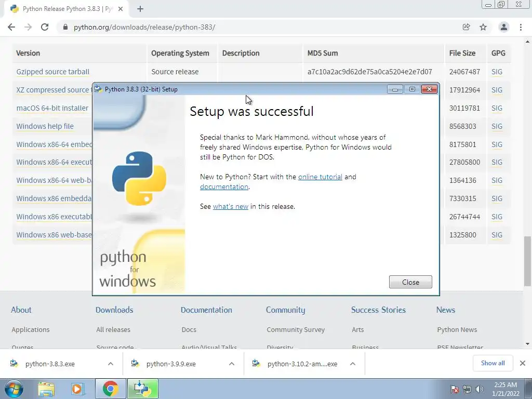Click the share page icon in address bar
Screen dimensions: 532x399
click(x=466, y=27)
